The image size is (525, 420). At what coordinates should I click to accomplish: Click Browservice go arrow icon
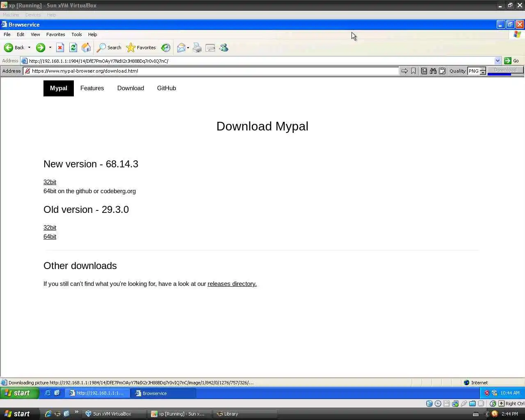pos(404,71)
